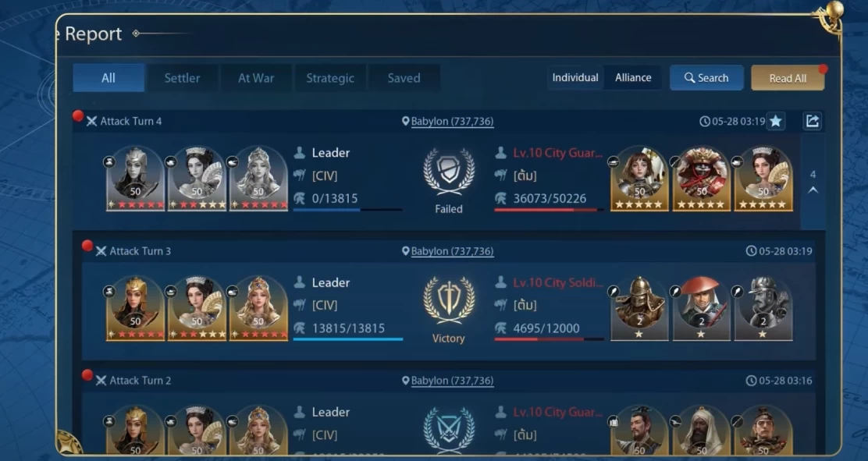Image resolution: width=868 pixels, height=461 pixels.
Task: Open the At War tab
Action: tap(256, 78)
